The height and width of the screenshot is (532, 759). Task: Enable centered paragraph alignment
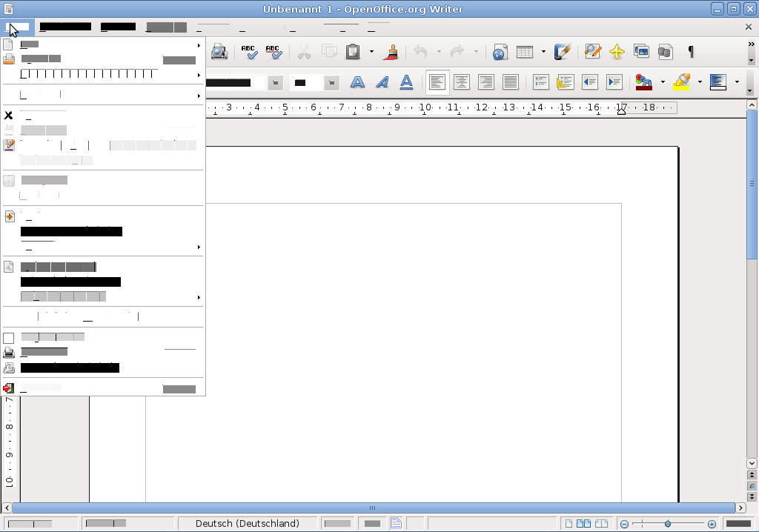[461, 82]
